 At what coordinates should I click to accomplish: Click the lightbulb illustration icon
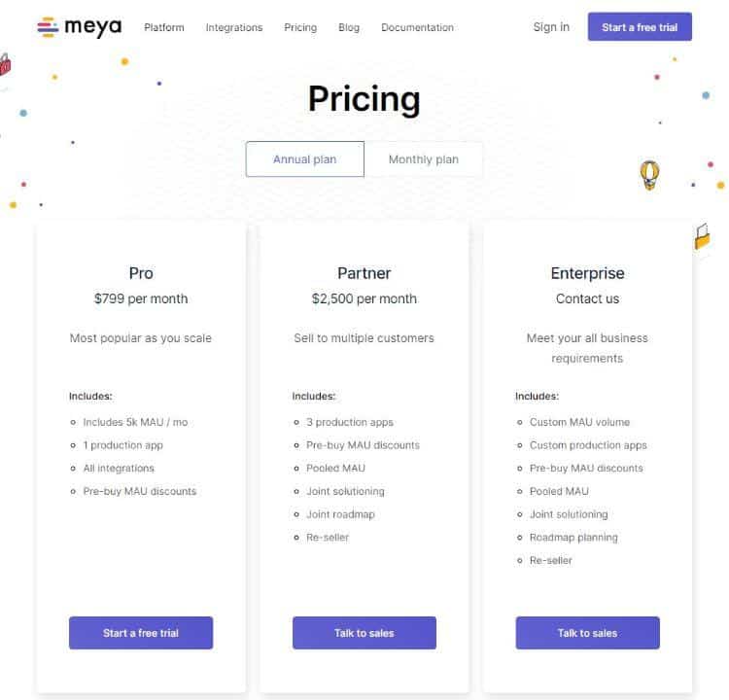click(649, 174)
